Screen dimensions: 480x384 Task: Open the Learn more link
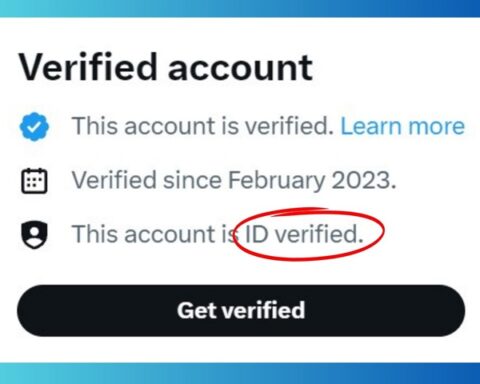pyautogui.click(x=402, y=126)
